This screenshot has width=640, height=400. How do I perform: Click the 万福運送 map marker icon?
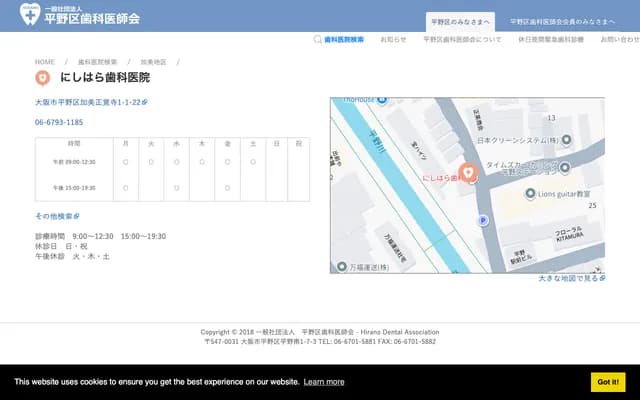click(341, 268)
